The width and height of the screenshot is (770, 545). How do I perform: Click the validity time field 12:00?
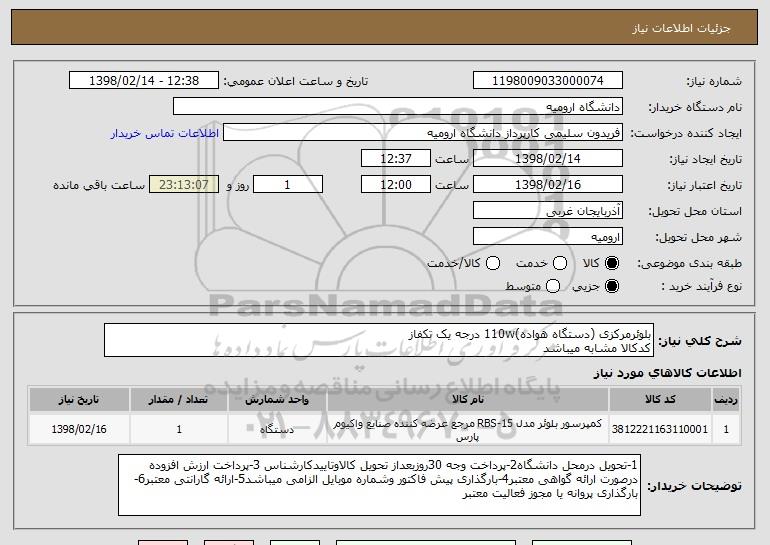click(396, 185)
